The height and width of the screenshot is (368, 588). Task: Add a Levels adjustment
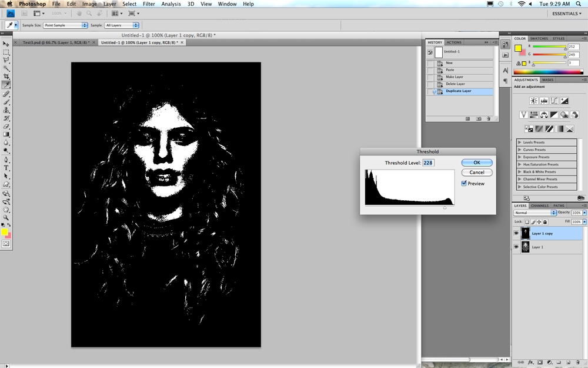544,101
